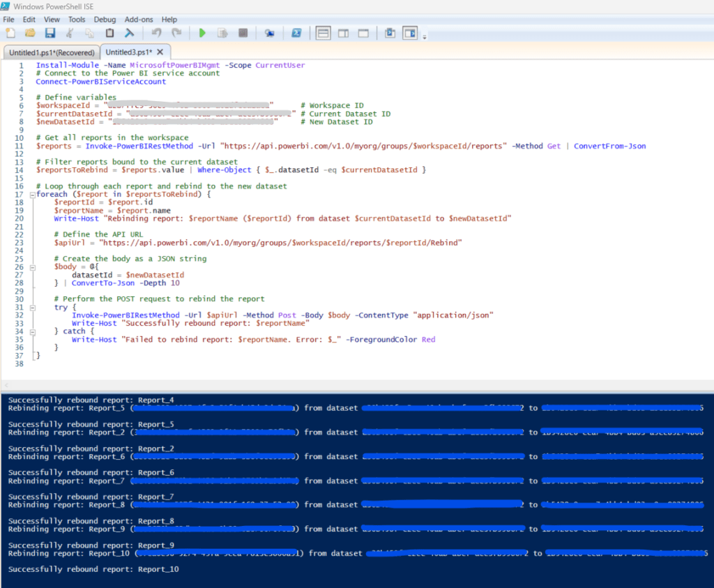Screen dimensions: 714x588
Task: Open the toolbar overflow options arrow
Action: coord(425,36)
